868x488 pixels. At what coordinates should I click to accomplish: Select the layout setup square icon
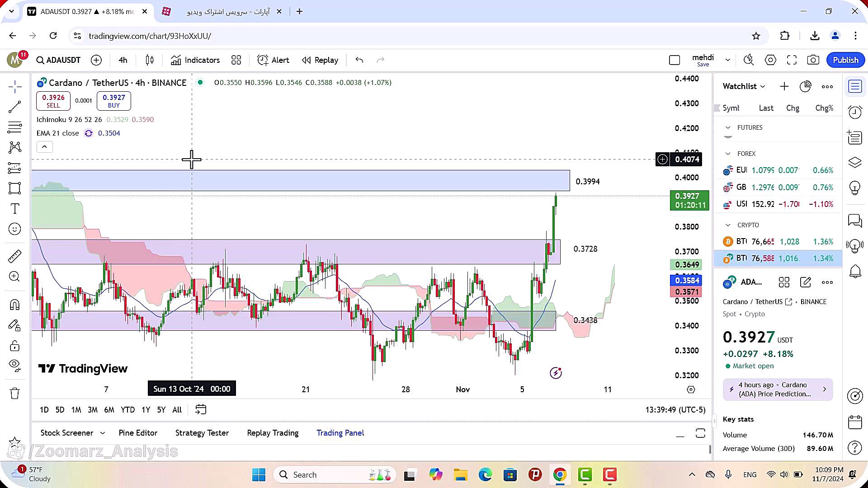[675, 60]
